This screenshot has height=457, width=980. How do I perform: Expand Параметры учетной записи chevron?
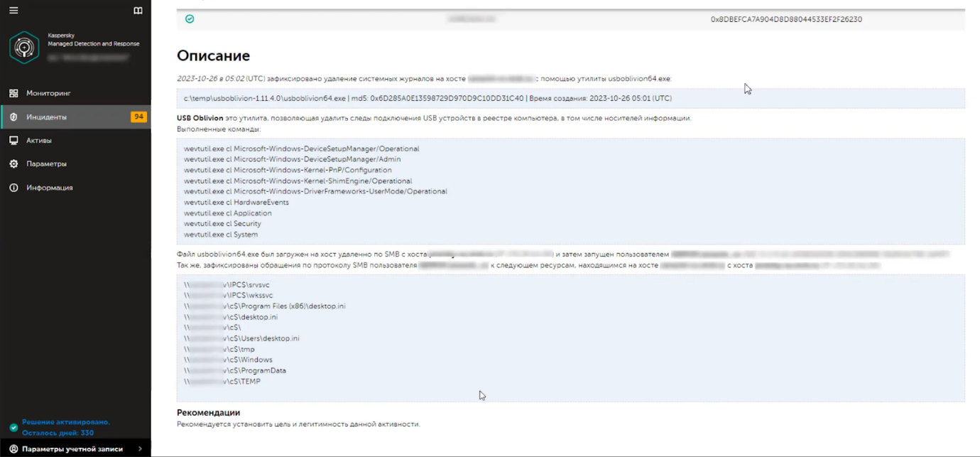pyautogui.click(x=140, y=449)
